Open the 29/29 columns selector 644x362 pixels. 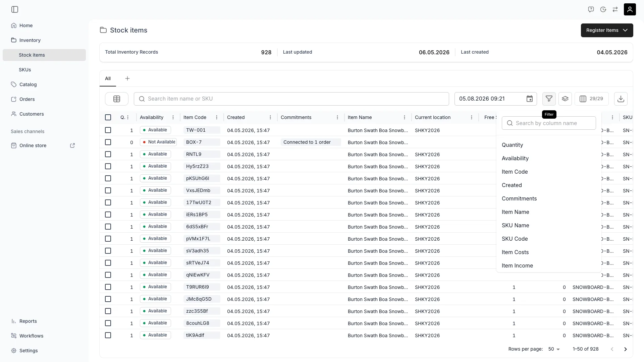[x=591, y=99]
